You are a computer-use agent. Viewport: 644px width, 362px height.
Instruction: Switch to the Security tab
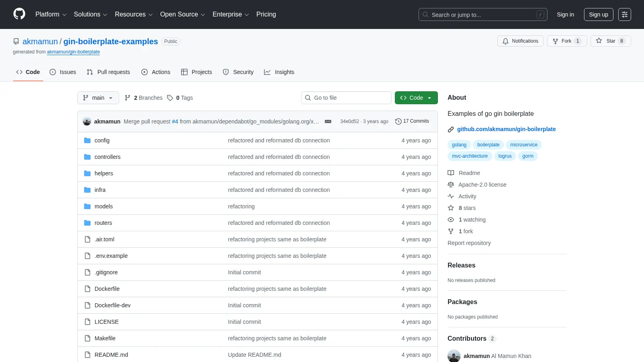tap(238, 72)
